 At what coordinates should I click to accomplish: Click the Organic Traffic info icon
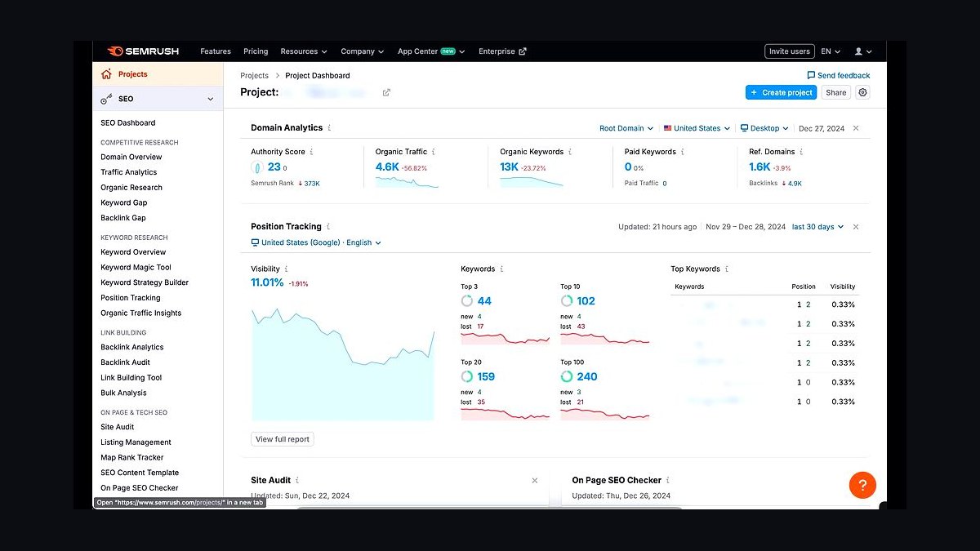pyautogui.click(x=434, y=152)
